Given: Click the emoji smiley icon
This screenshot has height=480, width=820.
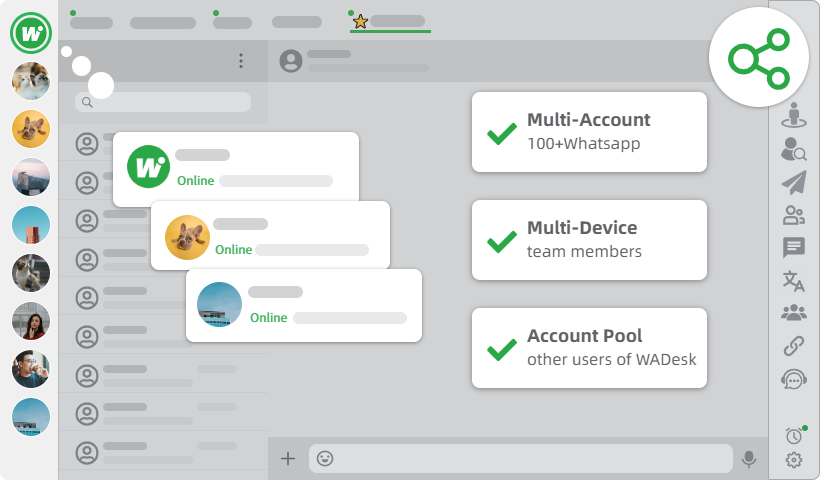Looking at the screenshot, I should (x=325, y=459).
